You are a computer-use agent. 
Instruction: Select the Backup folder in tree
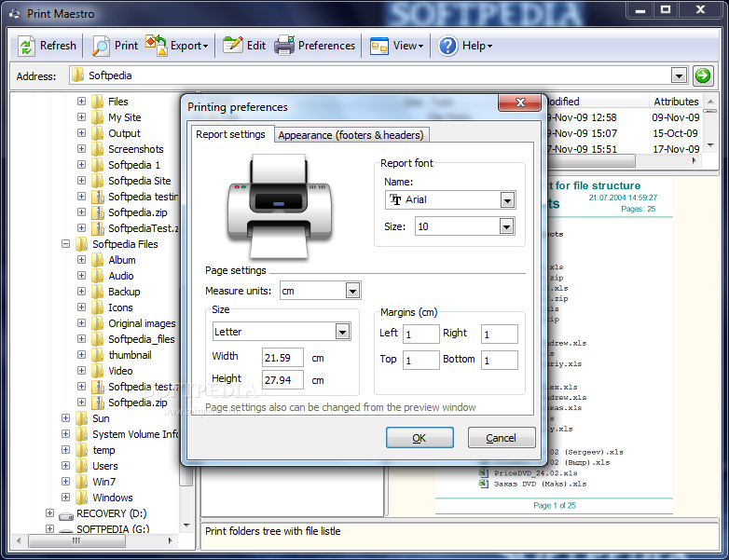(x=124, y=292)
